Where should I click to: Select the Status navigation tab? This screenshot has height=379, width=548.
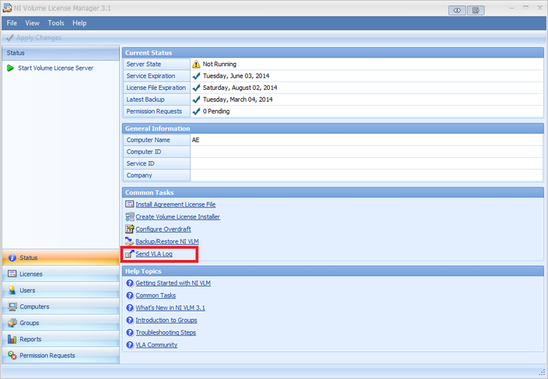[60, 258]
